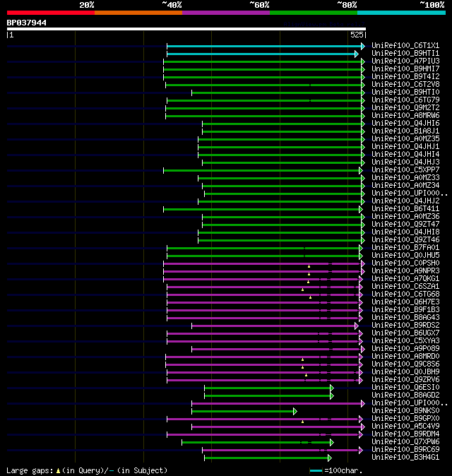The width and height of the screenshot is (452, 476).
Task: Click the UniRef100_Q9ZRV6 label
Action: coord(405,380)
